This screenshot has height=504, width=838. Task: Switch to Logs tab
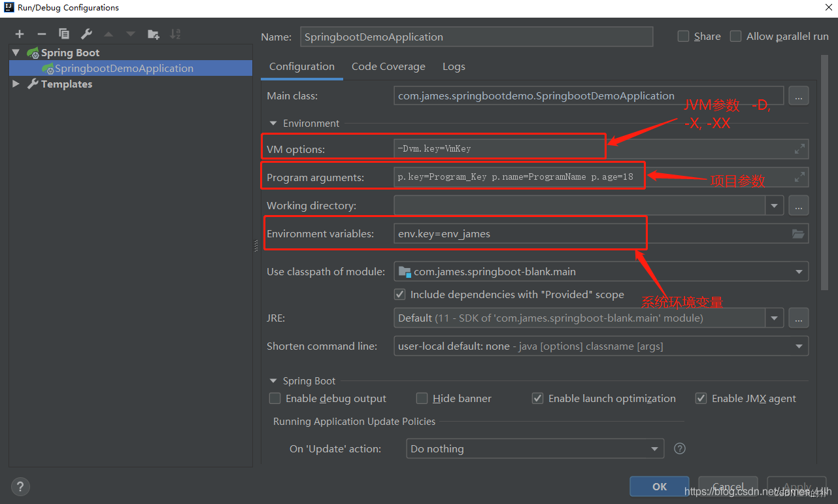pos(454,67)
